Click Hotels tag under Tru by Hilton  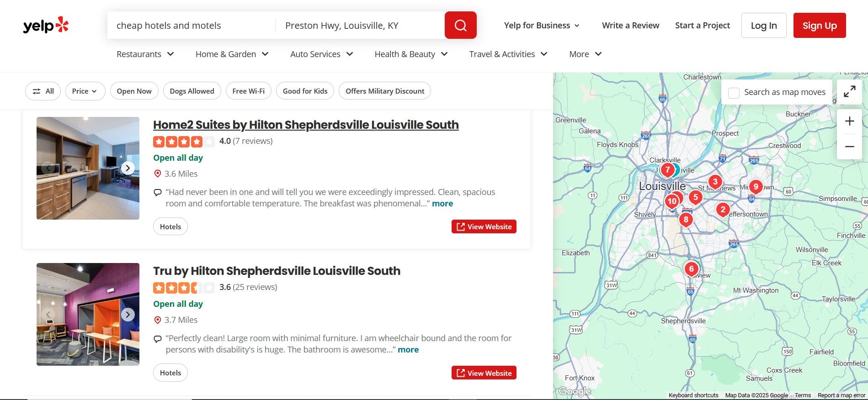(x=170, y=373)
